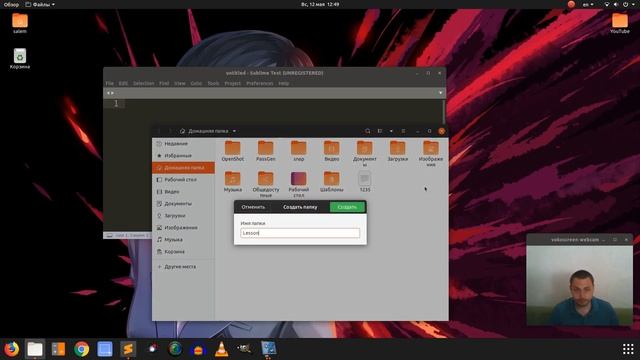Open Изображения in Files sidebar
The image size is (640, 360).
[x=183, y=228]
